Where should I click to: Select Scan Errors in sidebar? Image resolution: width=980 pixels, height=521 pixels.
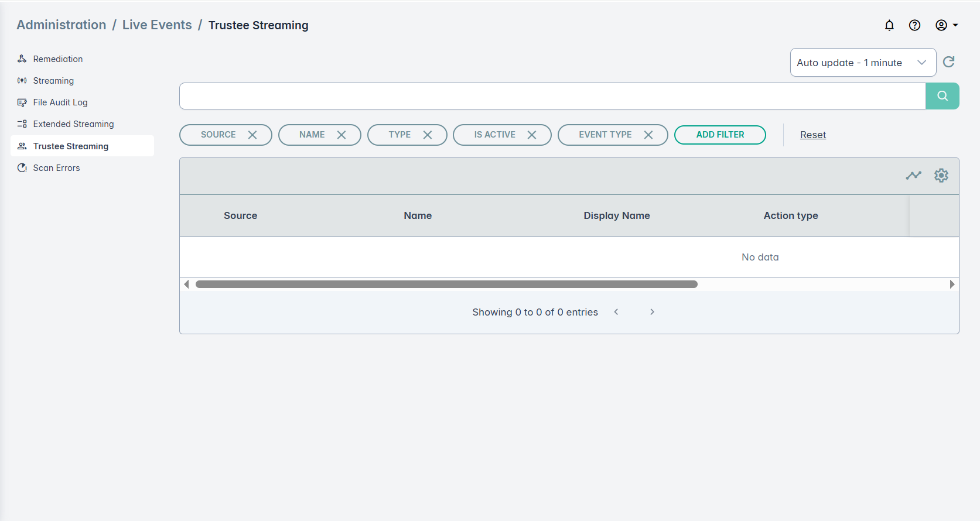coord(56,168)
